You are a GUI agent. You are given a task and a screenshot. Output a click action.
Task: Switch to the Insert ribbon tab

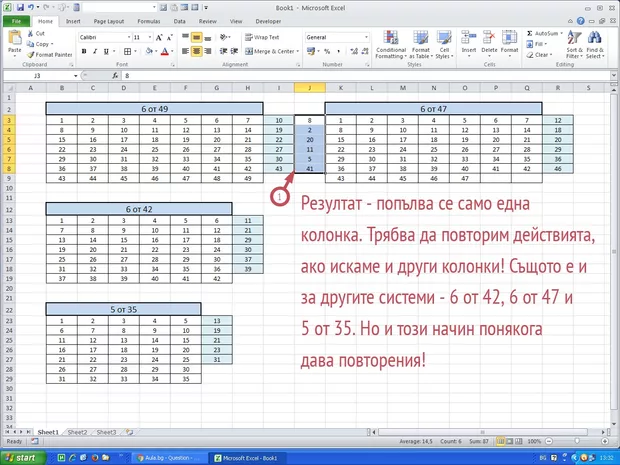point(73,21)
